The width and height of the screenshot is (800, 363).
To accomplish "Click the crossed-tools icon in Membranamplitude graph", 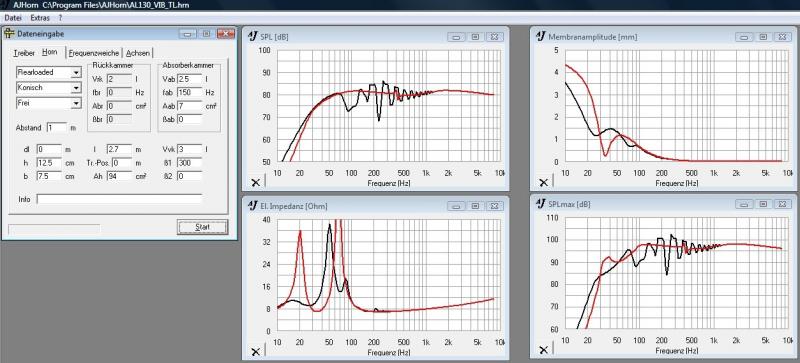I will tap(544, 182).
